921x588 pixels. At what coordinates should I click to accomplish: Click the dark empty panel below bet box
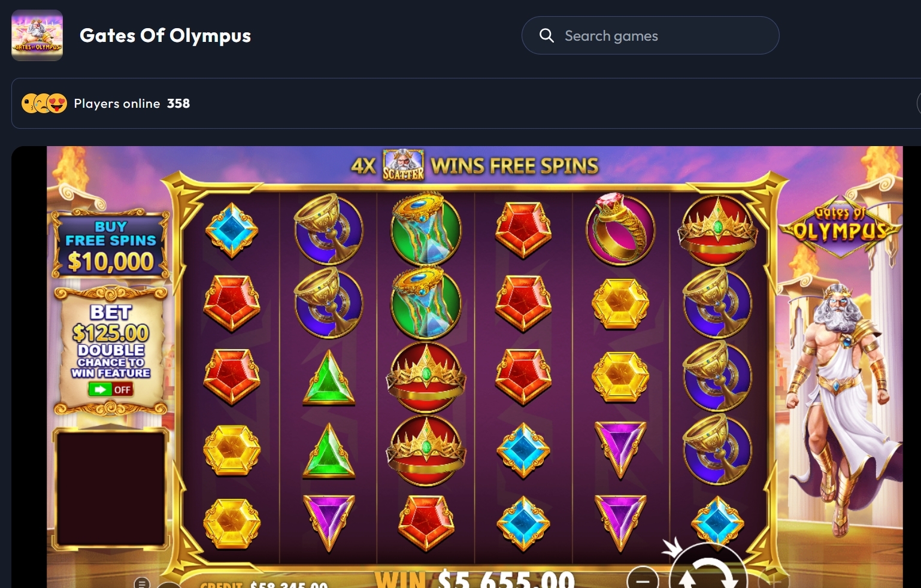pyautogui.click(x=111, y=488)
